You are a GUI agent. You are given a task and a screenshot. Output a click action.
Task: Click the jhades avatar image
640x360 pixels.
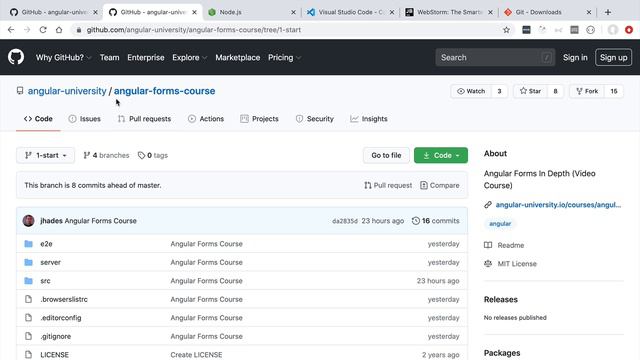coord(29,221)
